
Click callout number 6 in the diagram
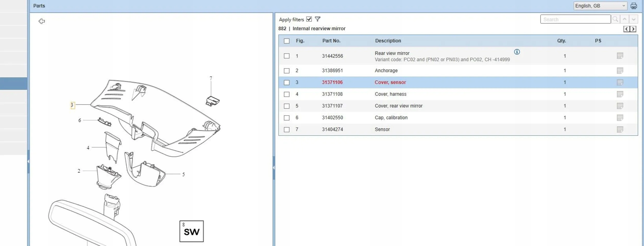[x=80, y=120]
